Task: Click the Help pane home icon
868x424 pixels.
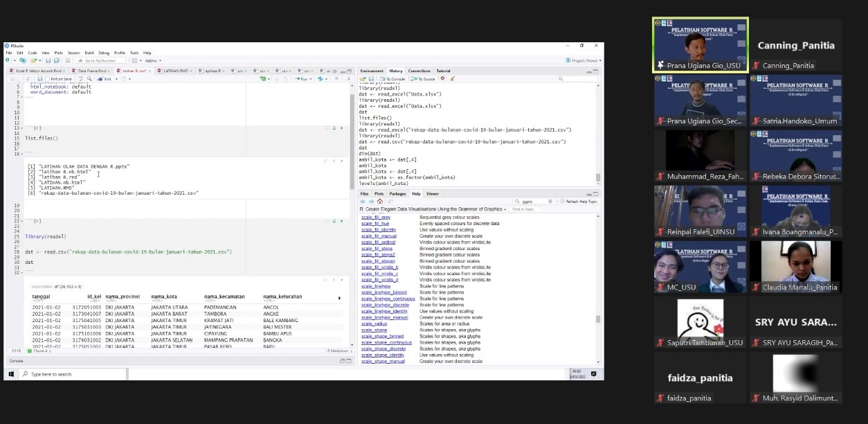Action: point(379,202)
